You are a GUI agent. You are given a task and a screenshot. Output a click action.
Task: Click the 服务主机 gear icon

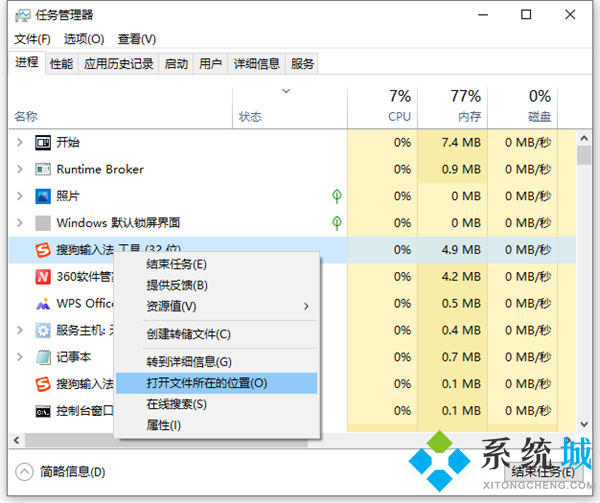43,330
